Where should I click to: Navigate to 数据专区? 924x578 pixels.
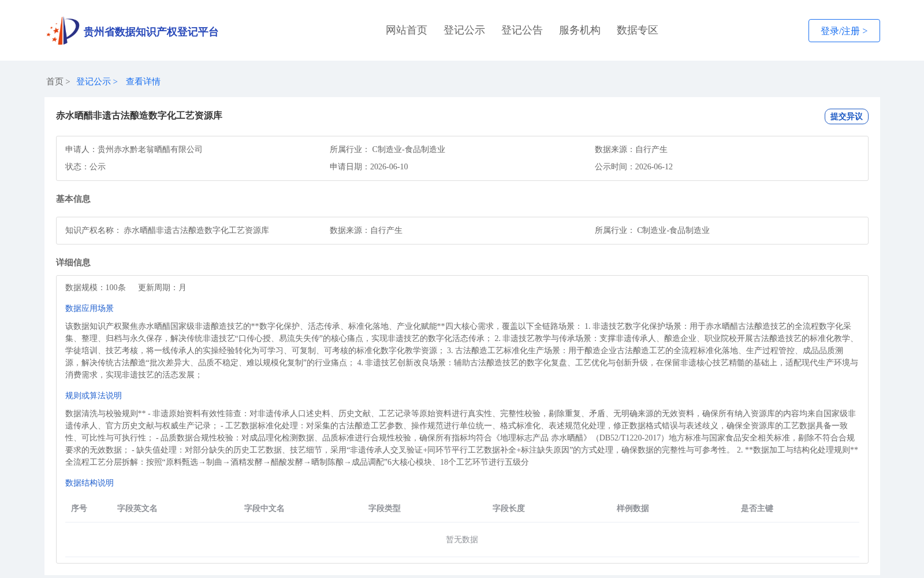pos(638,30)
